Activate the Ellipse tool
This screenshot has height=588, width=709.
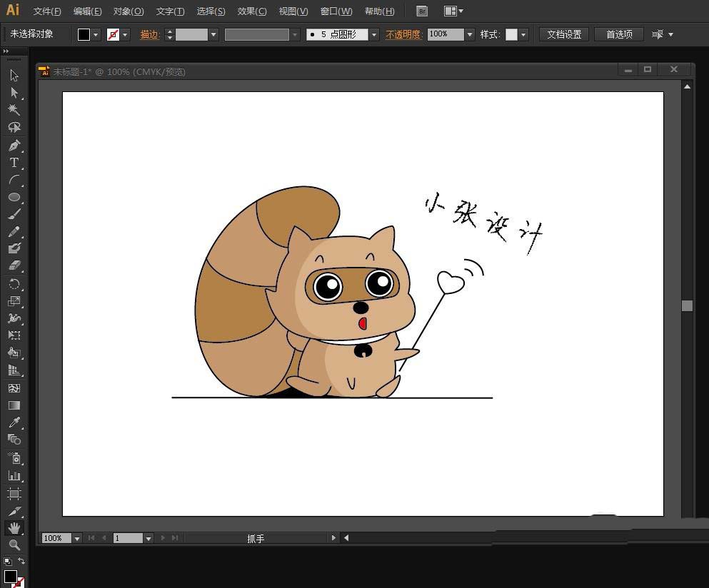point(14,197)
